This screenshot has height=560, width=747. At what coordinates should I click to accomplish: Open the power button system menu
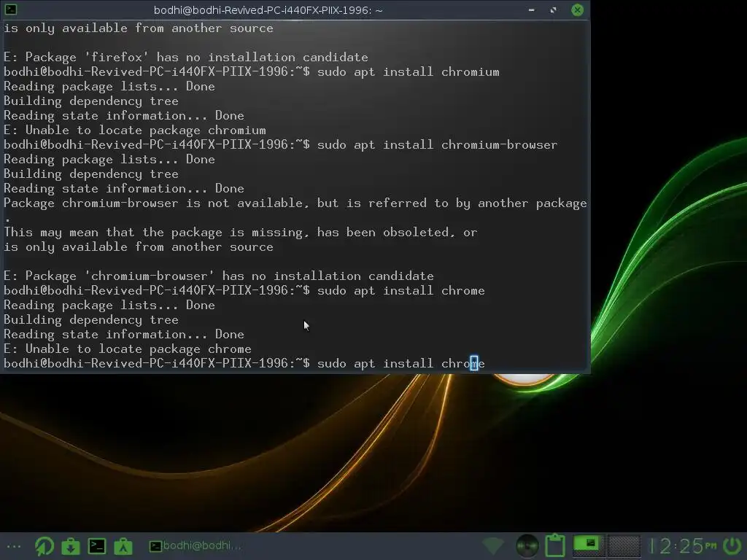pos(732,545)
